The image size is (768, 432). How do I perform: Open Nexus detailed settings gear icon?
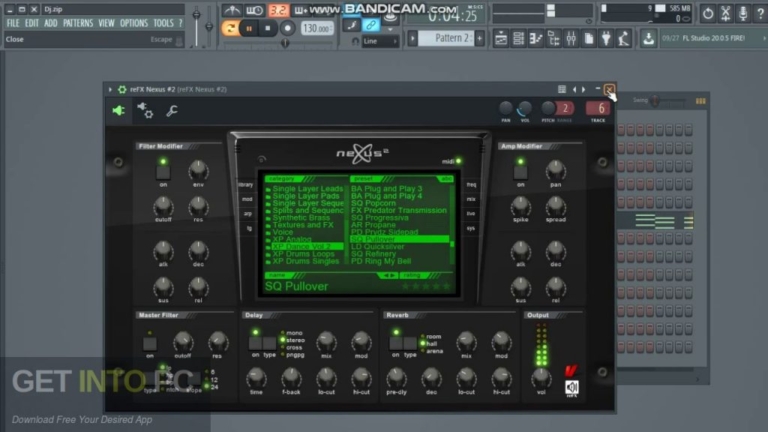pos(145,111)
